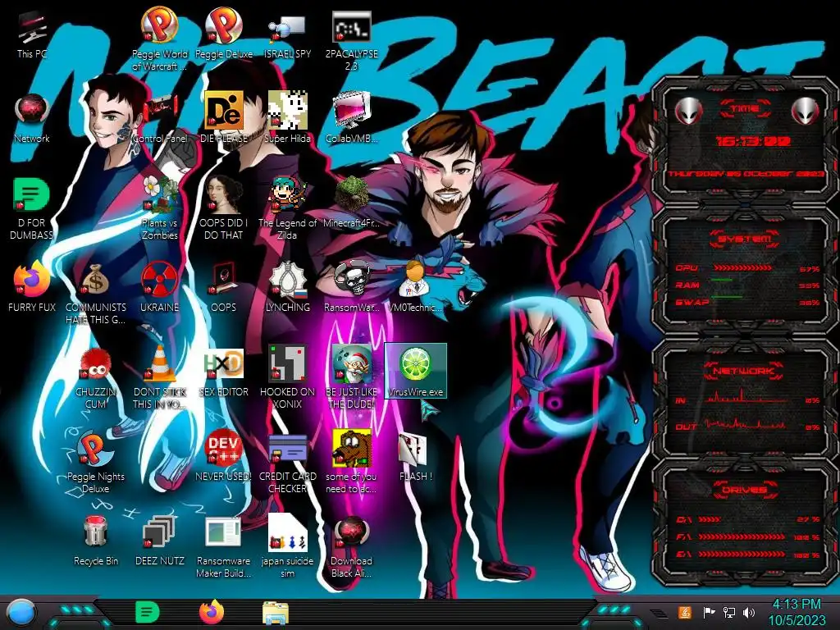Select the OOPS DID I DO THAT icon
The height and width of the screenshot is (630, 840).
pyautogui.click(x=223, y=209)
